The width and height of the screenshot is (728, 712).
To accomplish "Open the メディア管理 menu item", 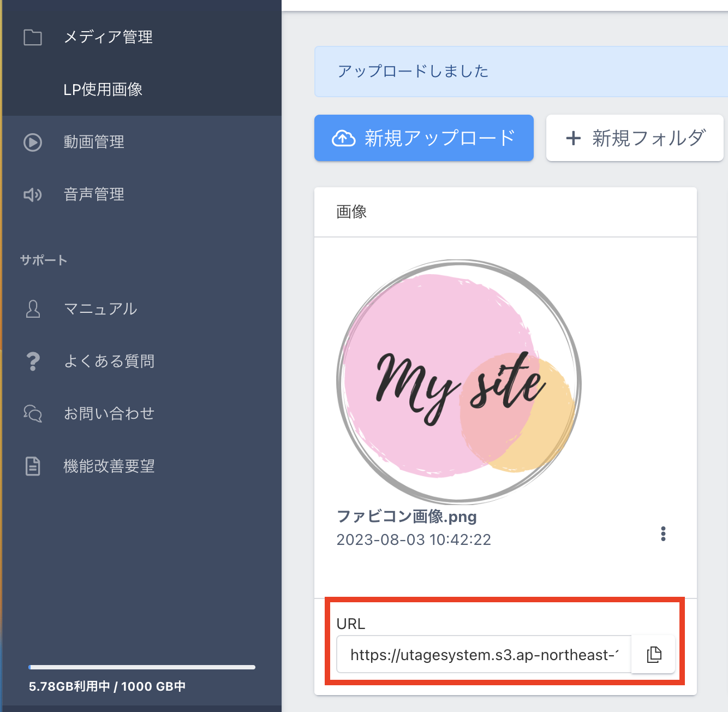I will click(108, 37).
